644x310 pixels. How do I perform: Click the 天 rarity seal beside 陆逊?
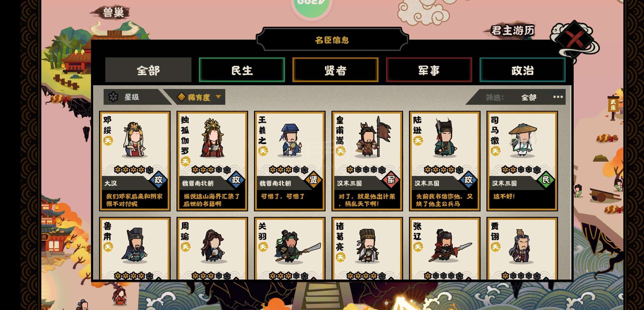coord(418,140)
